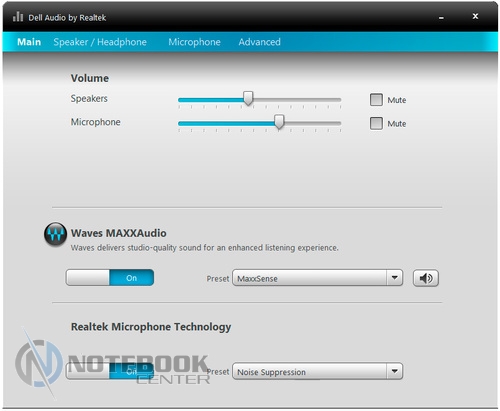Go to the Microphone tab
500x411 pixels.
[x=194, y=42]
